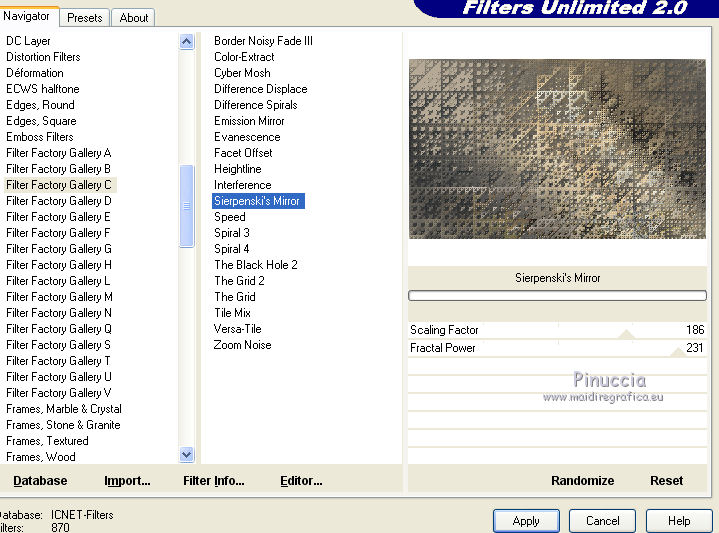This screenshot has height=533, width=719.
Task: Open the Help button
Action: coord(679,521)
